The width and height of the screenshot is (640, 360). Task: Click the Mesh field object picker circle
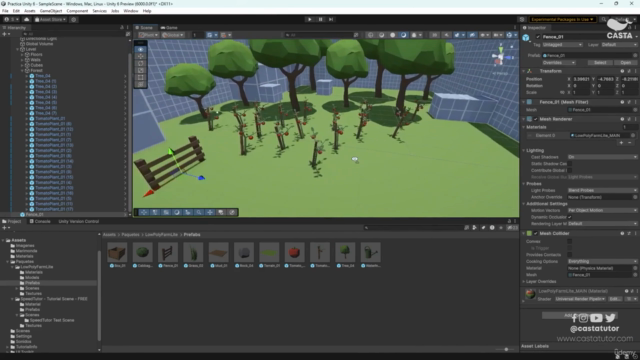tap(635, 110)
